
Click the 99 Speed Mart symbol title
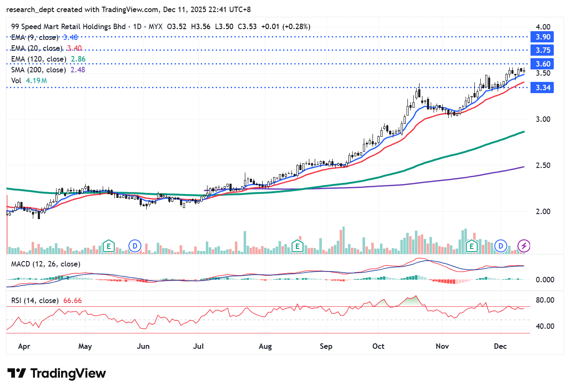tap(68, 27)
